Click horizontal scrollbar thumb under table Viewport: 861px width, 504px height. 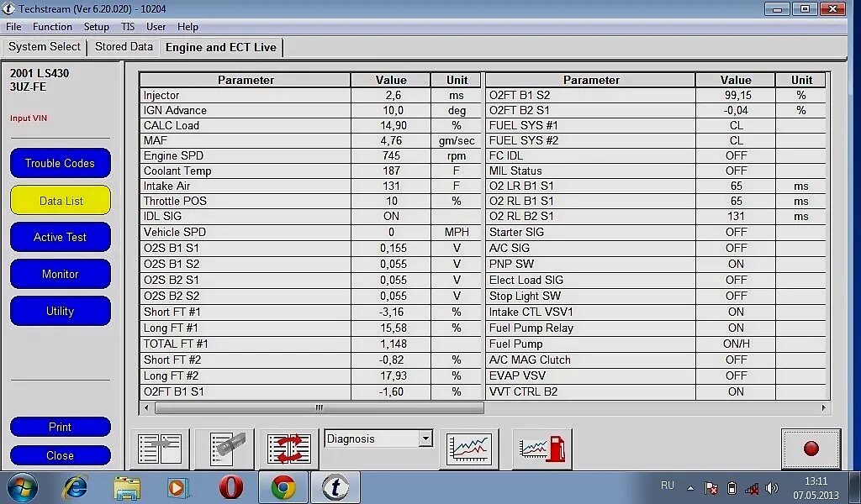pos(319,408)
